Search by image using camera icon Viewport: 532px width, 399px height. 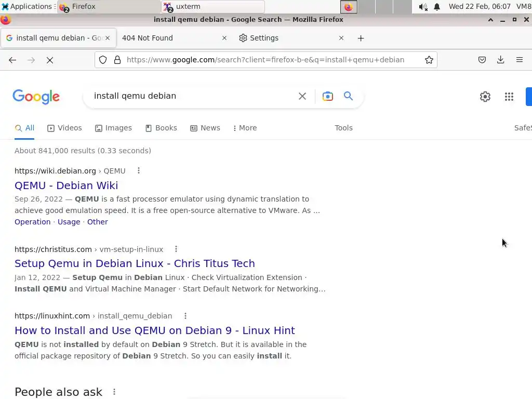click(x=327, y=96)
